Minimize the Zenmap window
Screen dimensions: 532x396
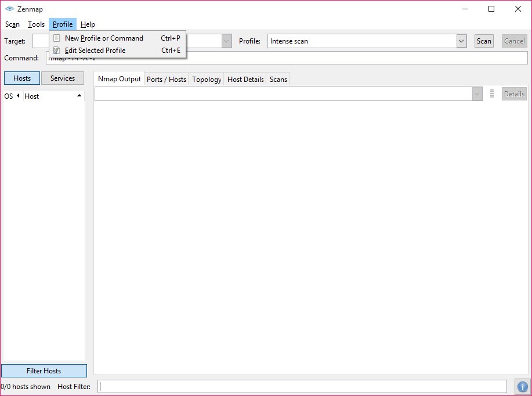[x=465, y=9]
